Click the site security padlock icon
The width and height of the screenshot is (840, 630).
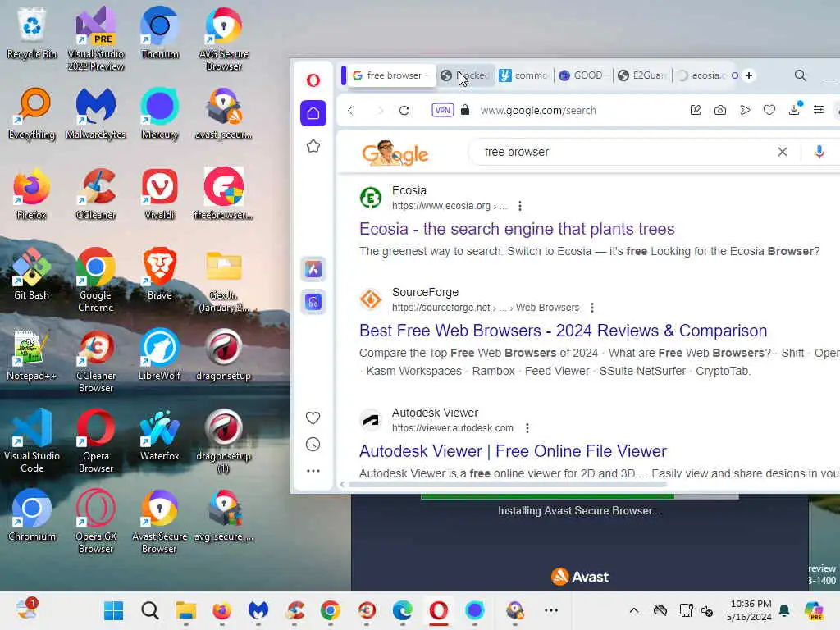(465, 111)
